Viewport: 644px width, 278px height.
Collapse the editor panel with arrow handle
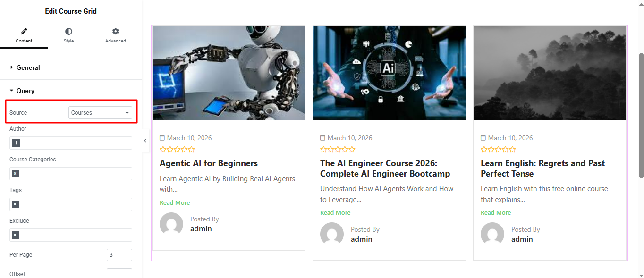[145, 140]
